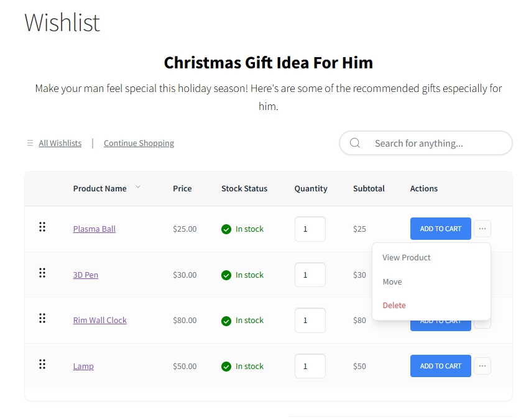Open the ellipsis menu for Rim Wall Clock

pyautogui.click(x=482, y=320)
